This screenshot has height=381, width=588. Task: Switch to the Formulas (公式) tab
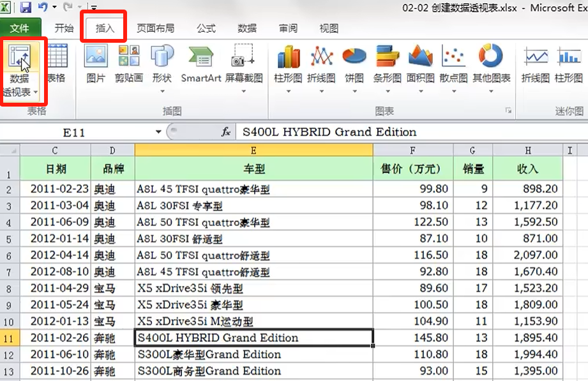(206, 27)
